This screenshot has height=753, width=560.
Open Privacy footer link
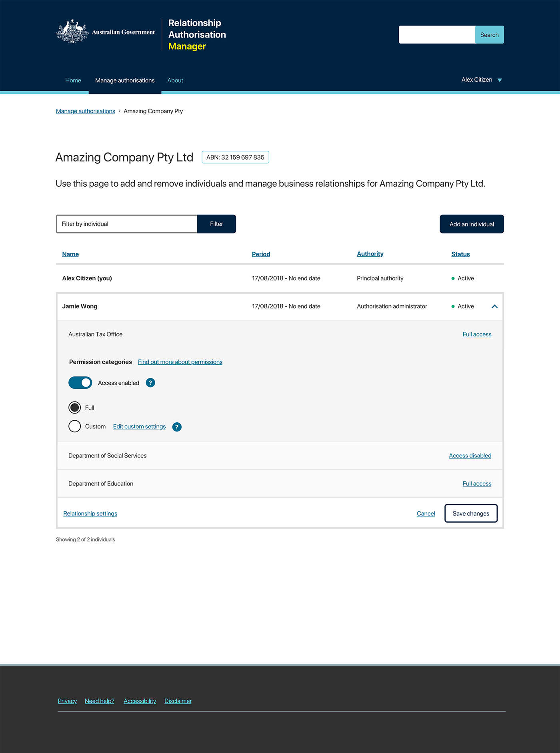pos(67,701)
